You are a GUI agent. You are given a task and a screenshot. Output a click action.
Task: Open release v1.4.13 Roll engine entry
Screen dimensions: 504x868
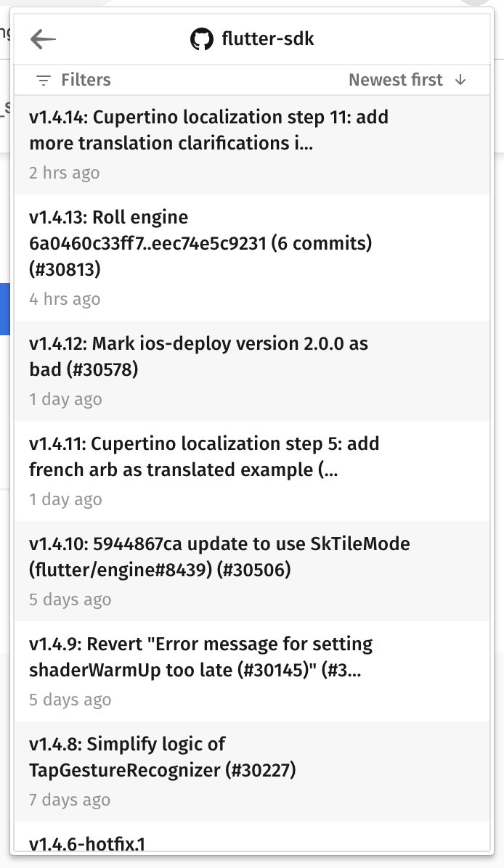click(x=252, y=258)
